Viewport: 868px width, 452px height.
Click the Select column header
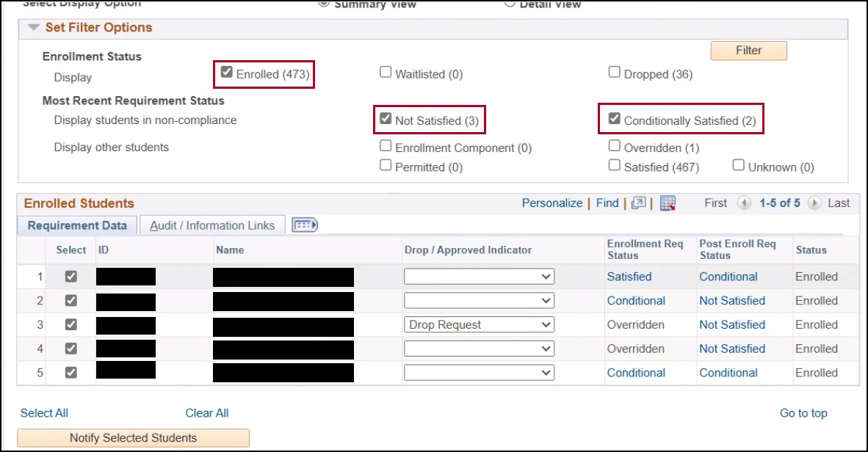pos(70,250)
